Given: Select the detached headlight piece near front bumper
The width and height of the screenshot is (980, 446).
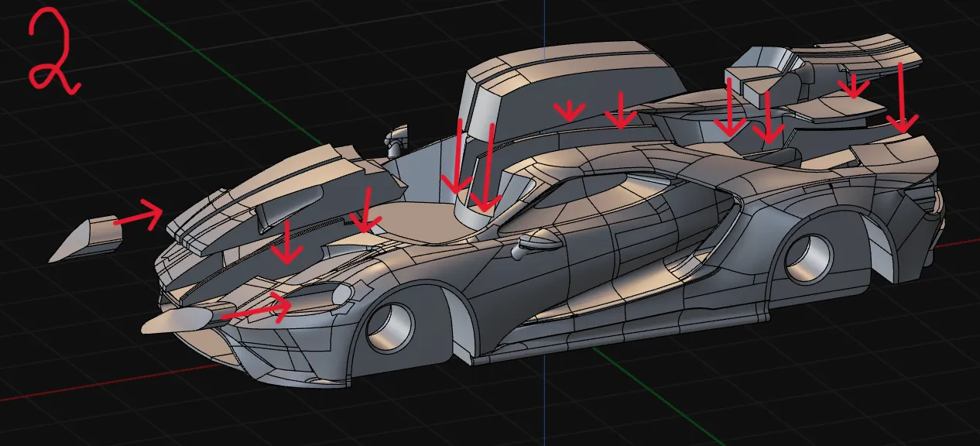Looking at the screenshot, I should coord(183,319).
